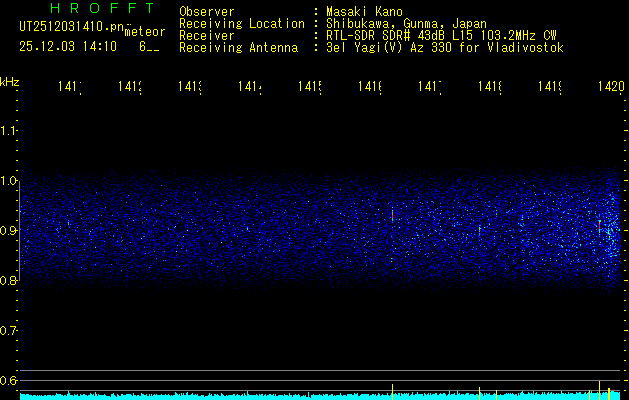
Task: Click the 1.0 kHz frequency label
Action: coord(9,181)
